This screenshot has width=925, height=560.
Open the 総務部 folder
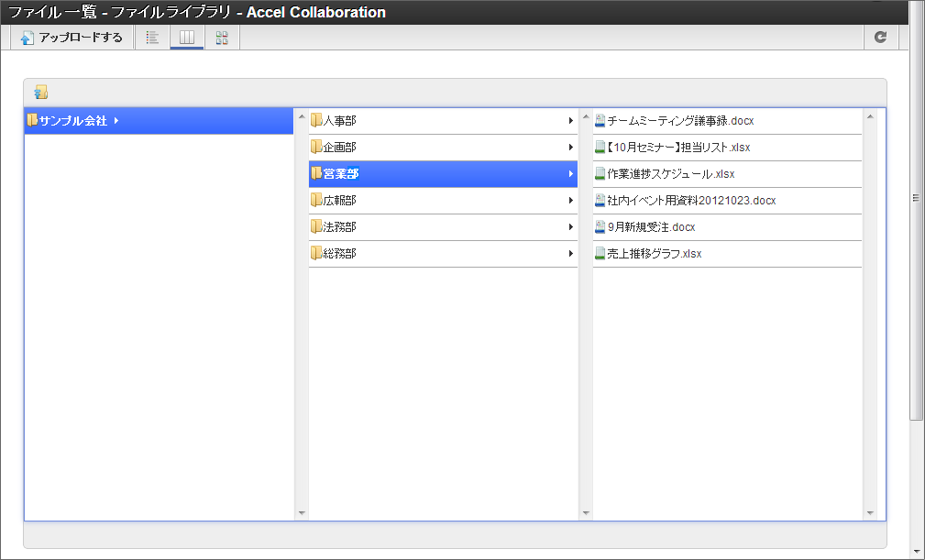(443, 254)
